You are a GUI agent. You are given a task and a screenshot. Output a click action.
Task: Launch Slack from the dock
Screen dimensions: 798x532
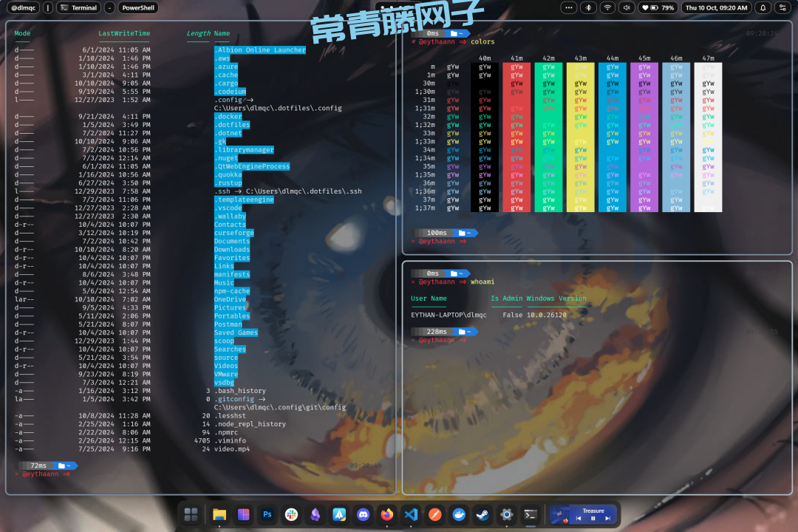point(291,514)
